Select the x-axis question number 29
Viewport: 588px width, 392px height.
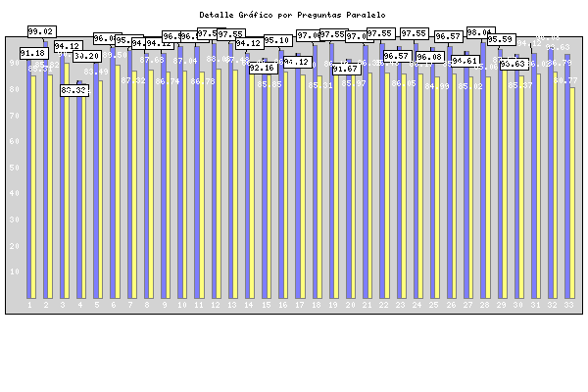point(501,305)
